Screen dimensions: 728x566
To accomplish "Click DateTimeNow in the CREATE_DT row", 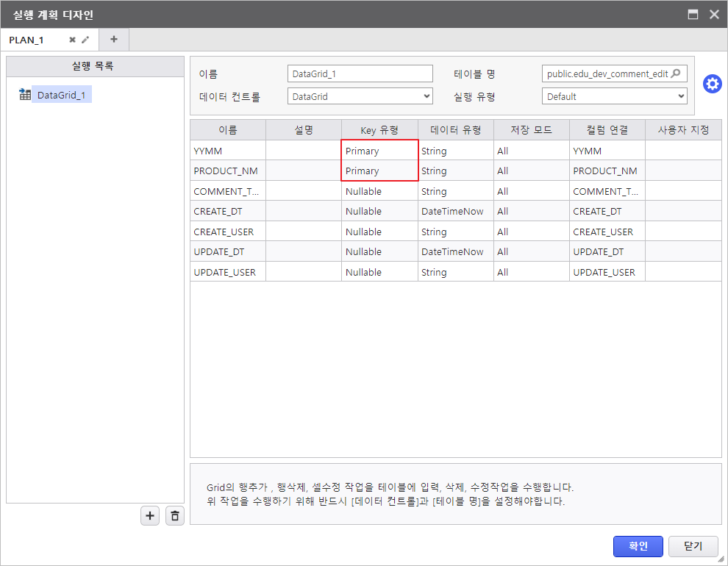I will (x=455, y=211).
